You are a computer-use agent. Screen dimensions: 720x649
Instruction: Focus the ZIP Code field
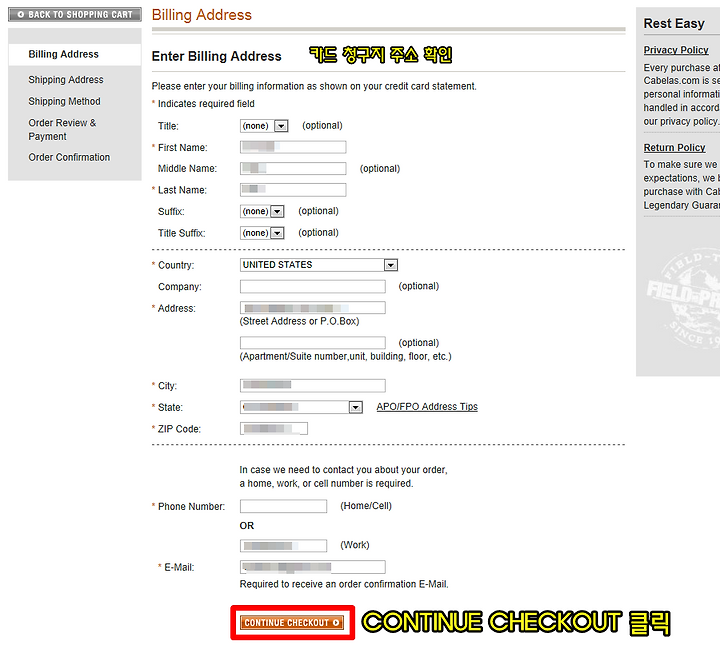pos(274,429)
